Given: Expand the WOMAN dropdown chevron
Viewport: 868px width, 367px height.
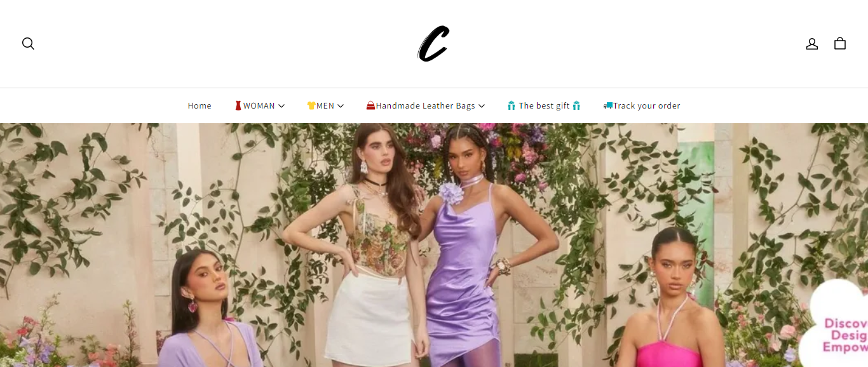Looking at the screenshot, I should (x=281, y=106).
